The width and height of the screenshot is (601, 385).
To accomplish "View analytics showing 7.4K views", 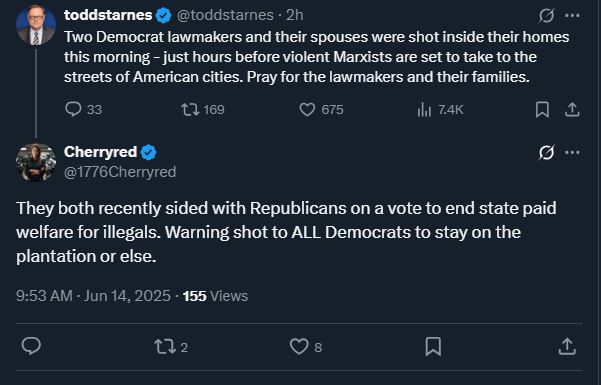I will click(x=440, y=110).
